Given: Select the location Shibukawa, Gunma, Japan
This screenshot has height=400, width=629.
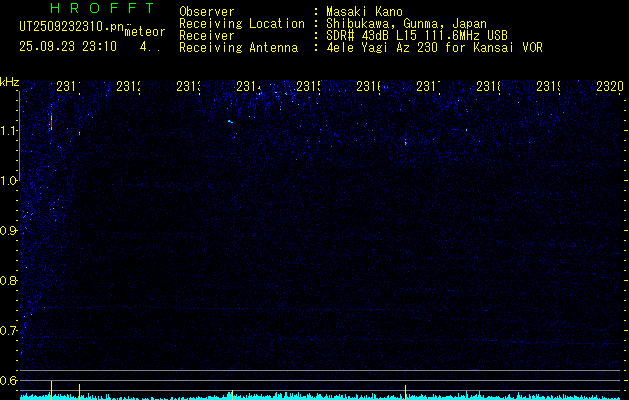Looking at the screenshot, I should (406, 24).
